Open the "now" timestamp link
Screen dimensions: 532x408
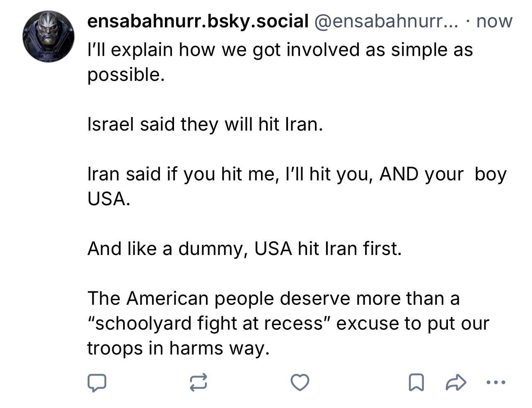[494, 21]
